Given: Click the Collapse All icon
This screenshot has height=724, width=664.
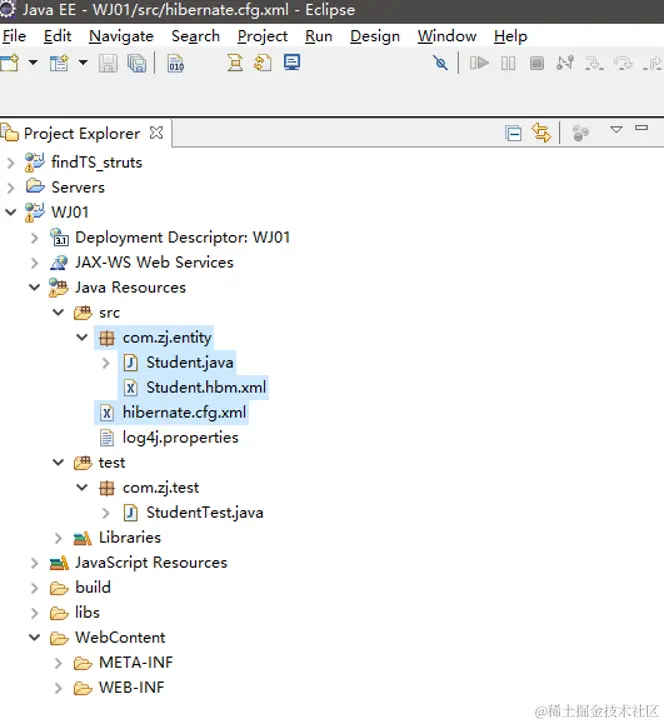Looking at the screenshot, I should point(513,133).
